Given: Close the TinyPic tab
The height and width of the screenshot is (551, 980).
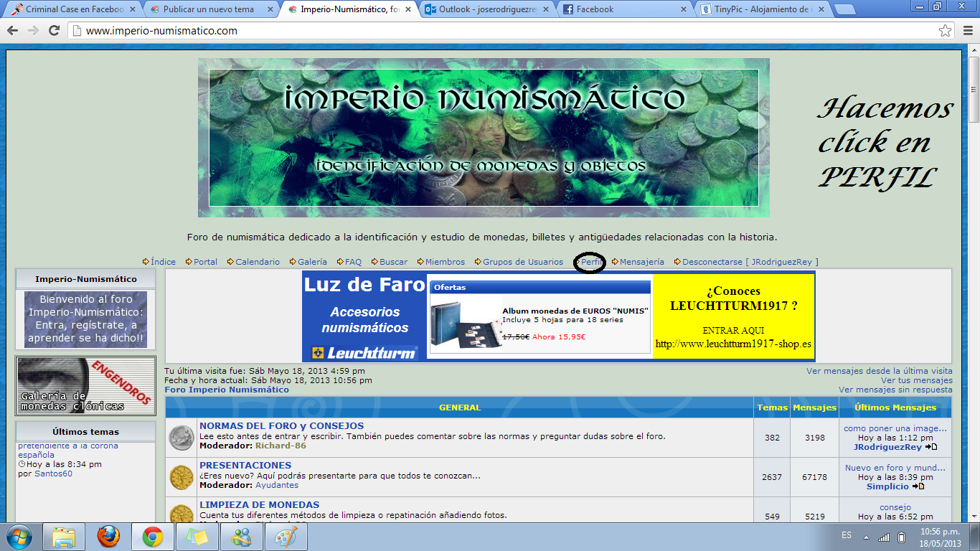Looking at the screenshot, I should pos(821,9).
